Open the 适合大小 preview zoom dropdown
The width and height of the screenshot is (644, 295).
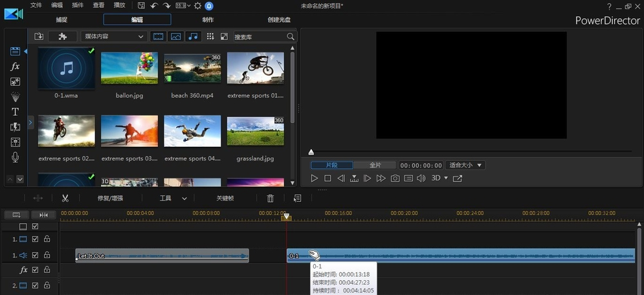pyautogui.click(x=465, y=165)
